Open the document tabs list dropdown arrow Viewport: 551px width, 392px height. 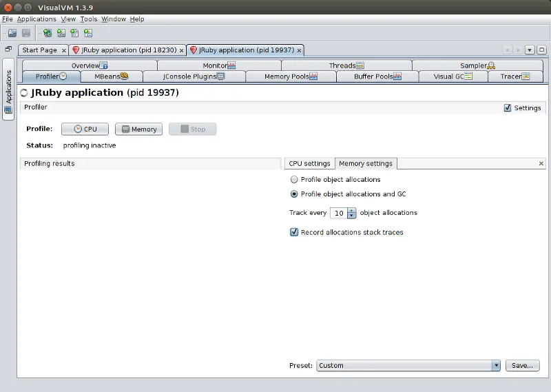[530, 50]
